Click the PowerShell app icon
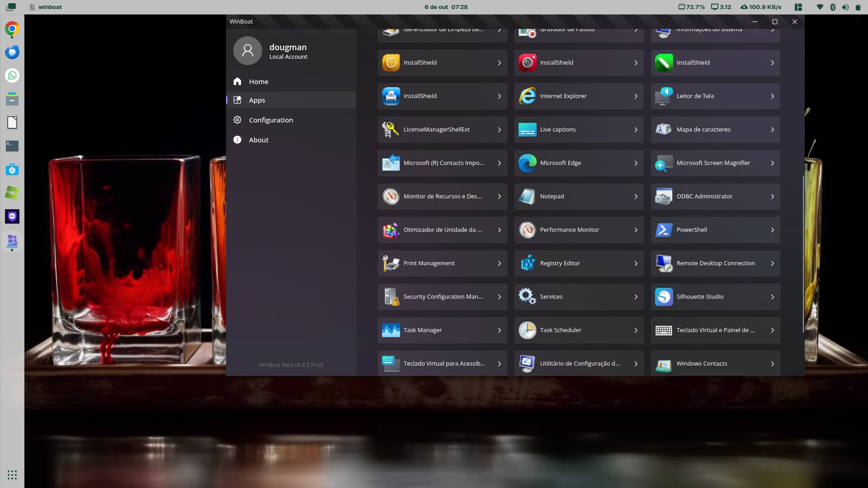The height and width of the screenshot is (488, 868). pos(664,230)
